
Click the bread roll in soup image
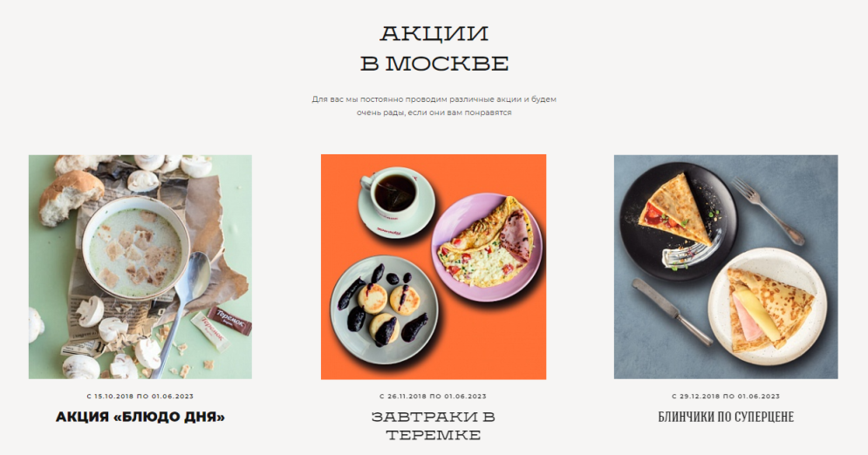[x=71, y=197]
